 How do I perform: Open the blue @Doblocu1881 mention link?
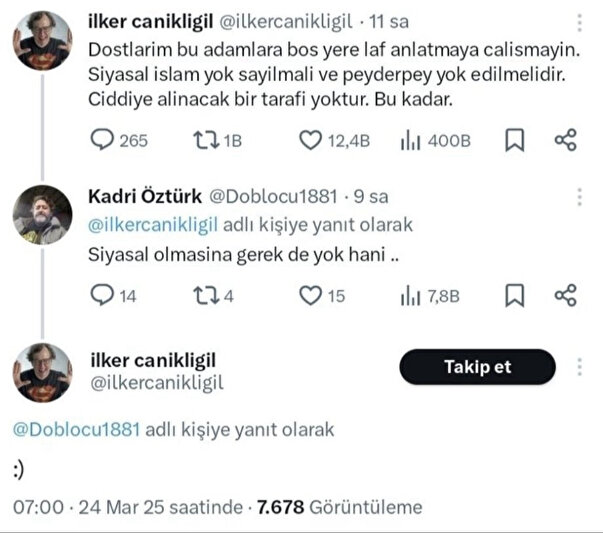[77, 430]
